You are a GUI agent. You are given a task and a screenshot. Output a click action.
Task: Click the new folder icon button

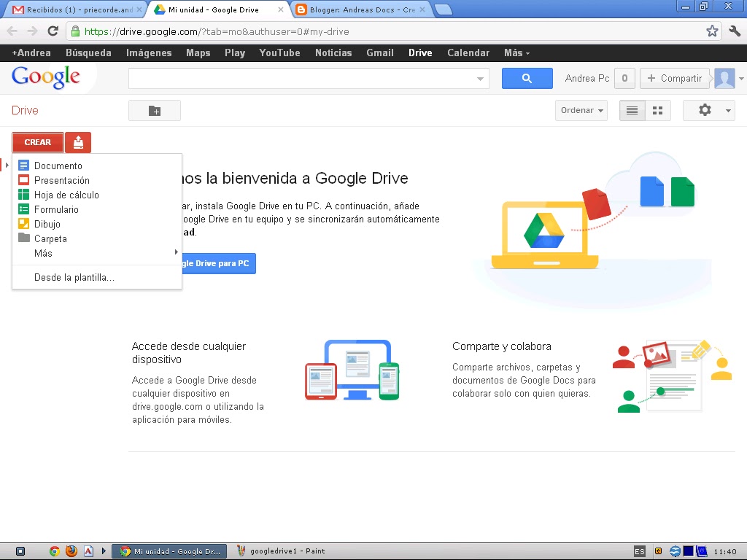click(155, 111)
